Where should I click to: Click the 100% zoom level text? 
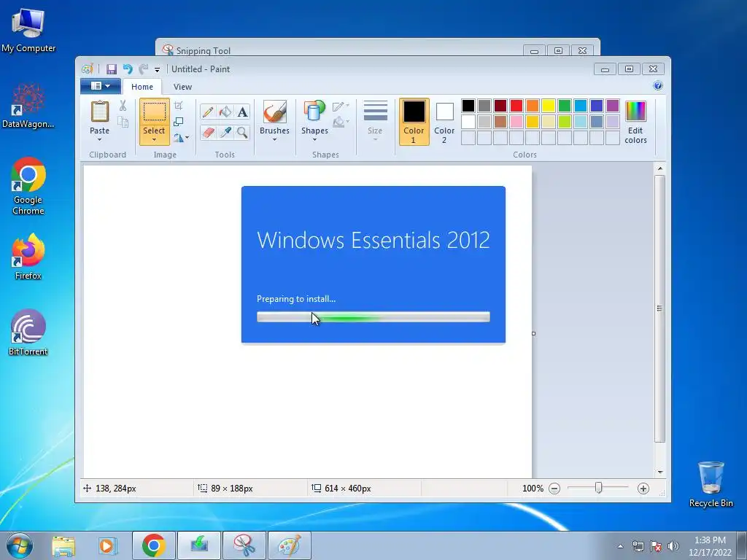pyautogui.click(x=533, y=489)
